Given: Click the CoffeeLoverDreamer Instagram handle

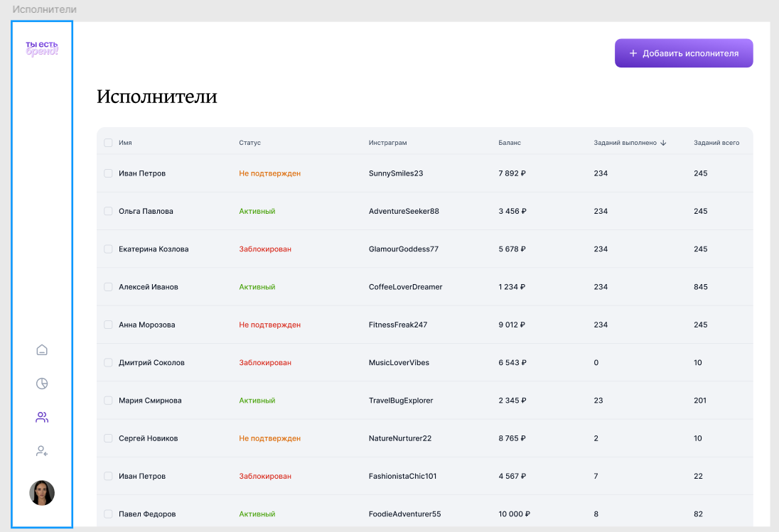Looking at the screenshot, I should [x=405, y=287].
